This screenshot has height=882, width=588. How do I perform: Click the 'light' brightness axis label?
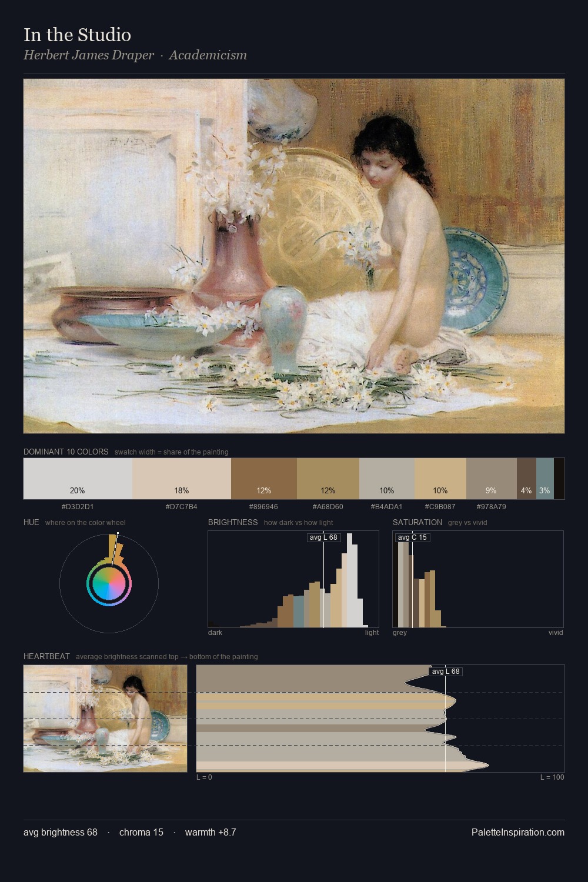372,633
